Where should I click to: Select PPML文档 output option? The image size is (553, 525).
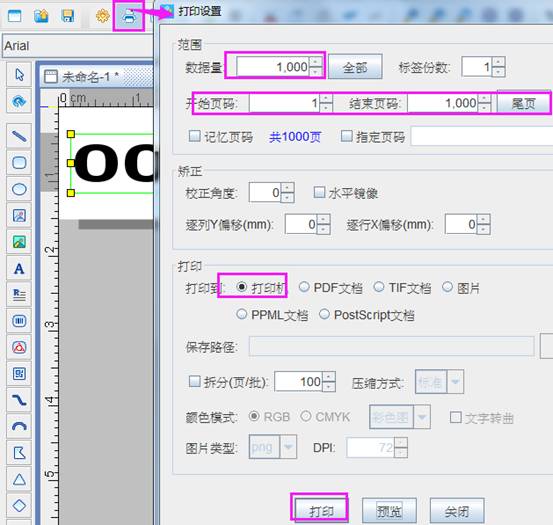[242, 314]
